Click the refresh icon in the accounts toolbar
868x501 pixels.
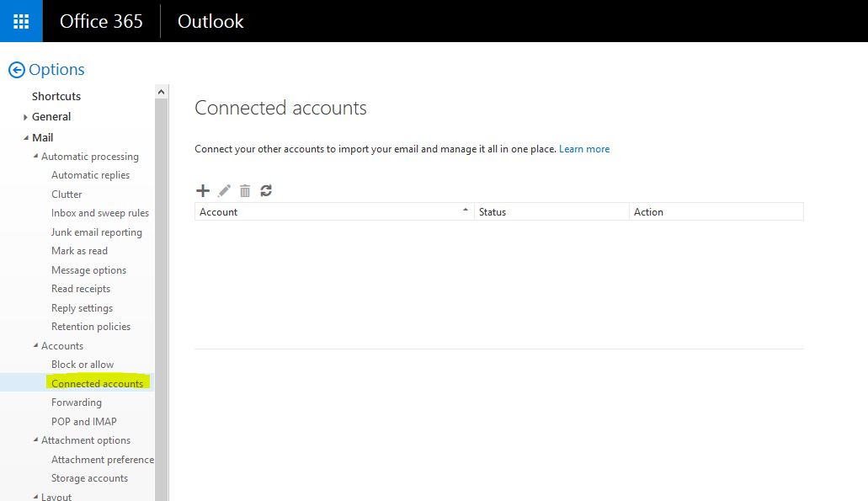[266, 191]
